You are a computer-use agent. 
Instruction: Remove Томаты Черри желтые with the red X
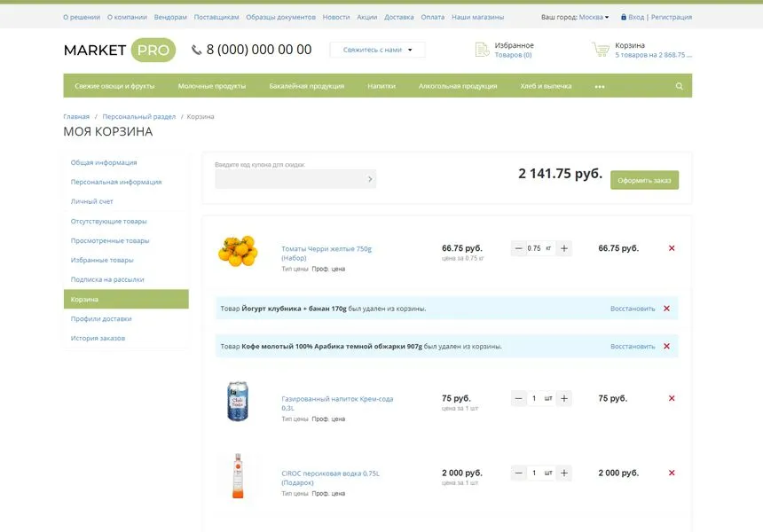672,248
